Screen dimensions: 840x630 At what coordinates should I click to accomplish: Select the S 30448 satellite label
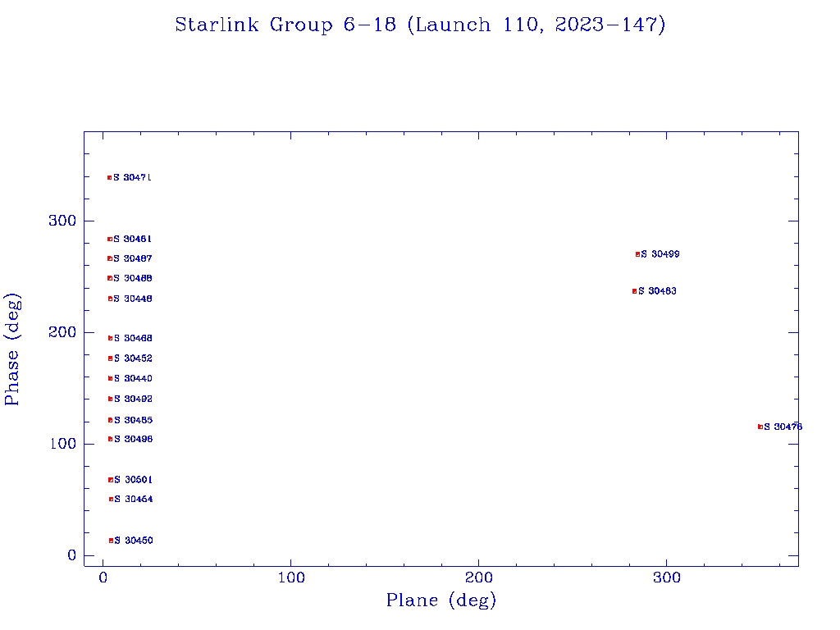[132, 299]
